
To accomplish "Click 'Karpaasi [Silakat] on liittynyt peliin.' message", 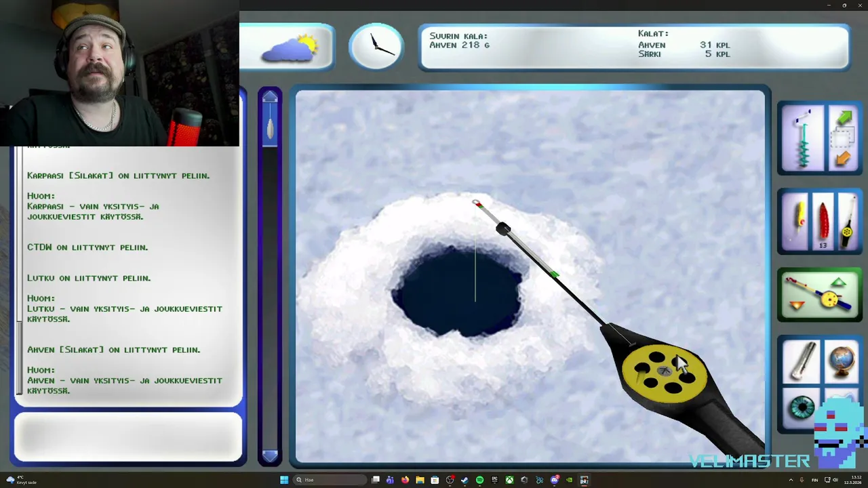I will click(119, 176).
